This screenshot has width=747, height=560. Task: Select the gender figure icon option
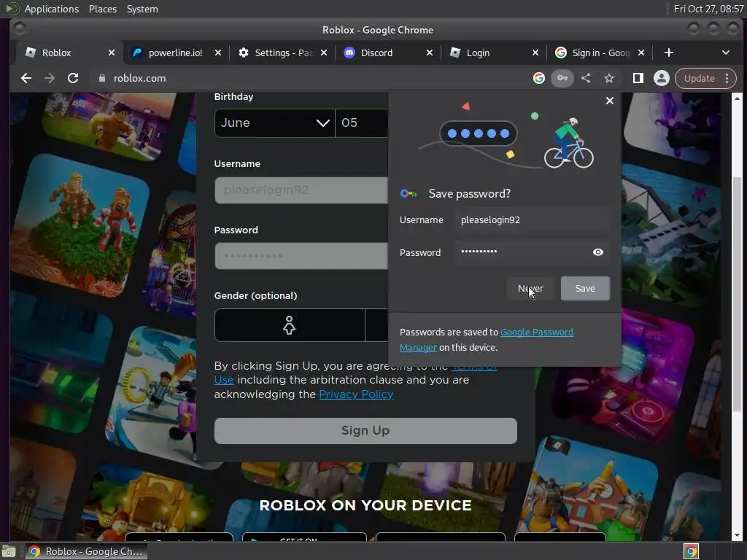pos(289,325)
